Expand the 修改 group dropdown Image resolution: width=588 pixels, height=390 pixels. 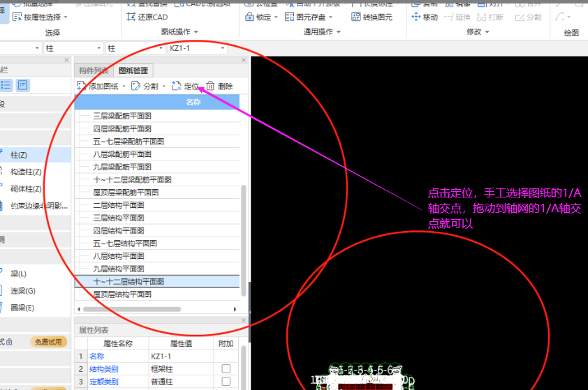487,32
